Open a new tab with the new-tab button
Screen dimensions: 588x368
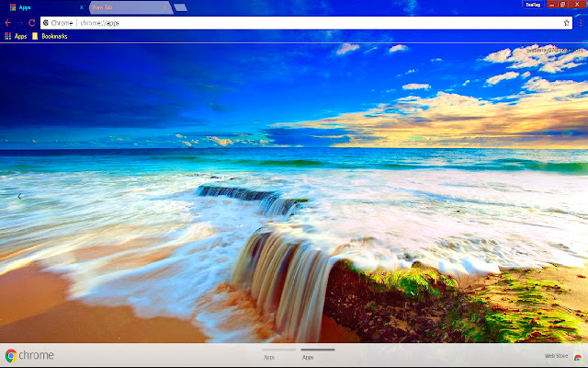click(x=180, y=7)
